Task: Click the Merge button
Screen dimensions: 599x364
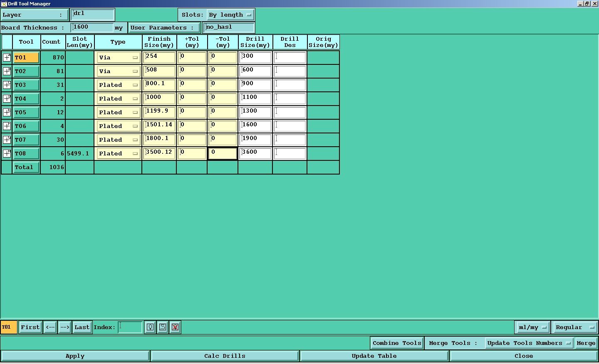Action: (x=586, y=343)
